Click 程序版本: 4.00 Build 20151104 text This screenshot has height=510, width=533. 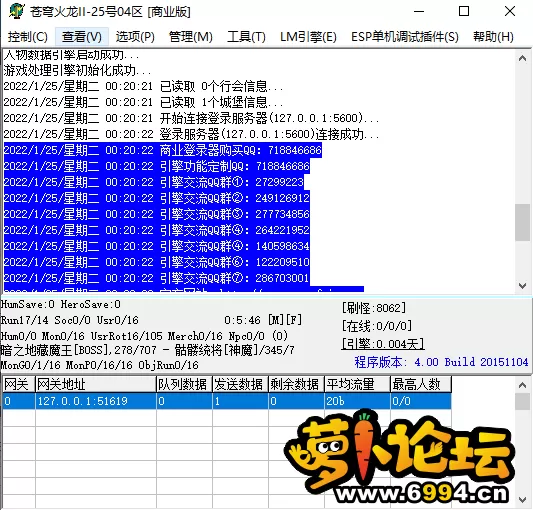click(x=441, y=362)
